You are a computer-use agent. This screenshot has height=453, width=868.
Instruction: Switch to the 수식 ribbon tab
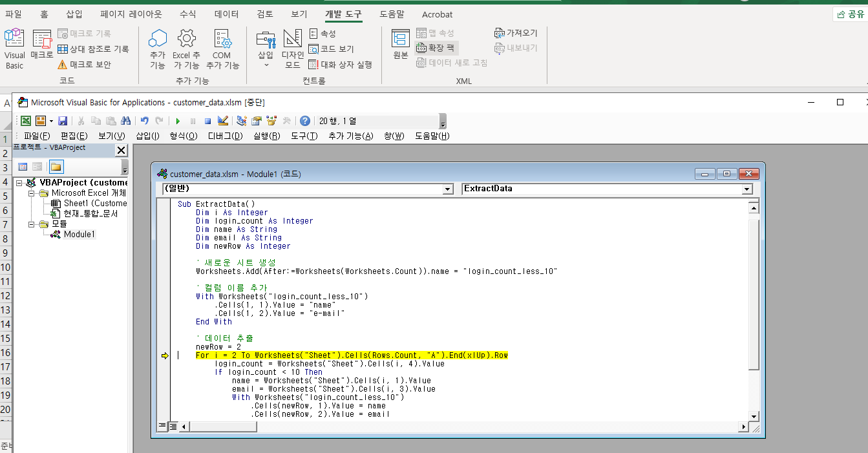pos(187,14)
